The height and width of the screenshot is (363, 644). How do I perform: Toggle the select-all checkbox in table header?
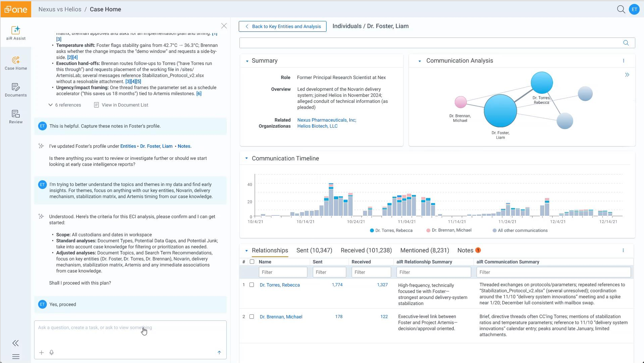[252, 262]
